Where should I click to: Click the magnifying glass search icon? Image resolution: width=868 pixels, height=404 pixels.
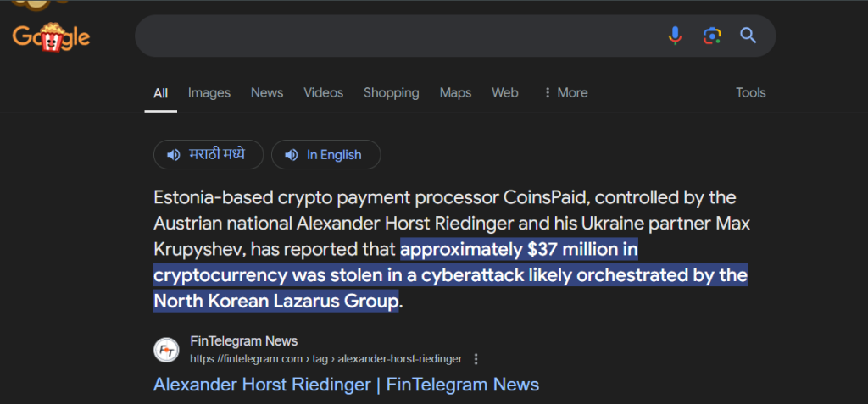tap(748, 36)
